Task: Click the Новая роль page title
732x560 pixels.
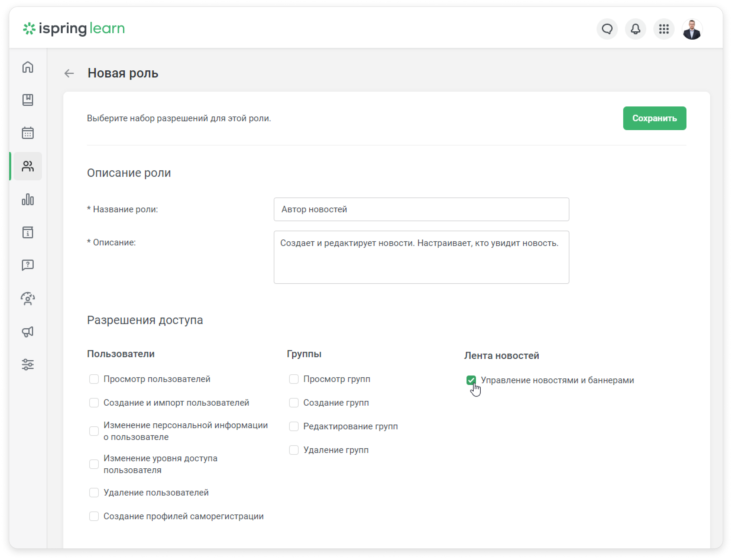Action: click(x=123, y=73)
